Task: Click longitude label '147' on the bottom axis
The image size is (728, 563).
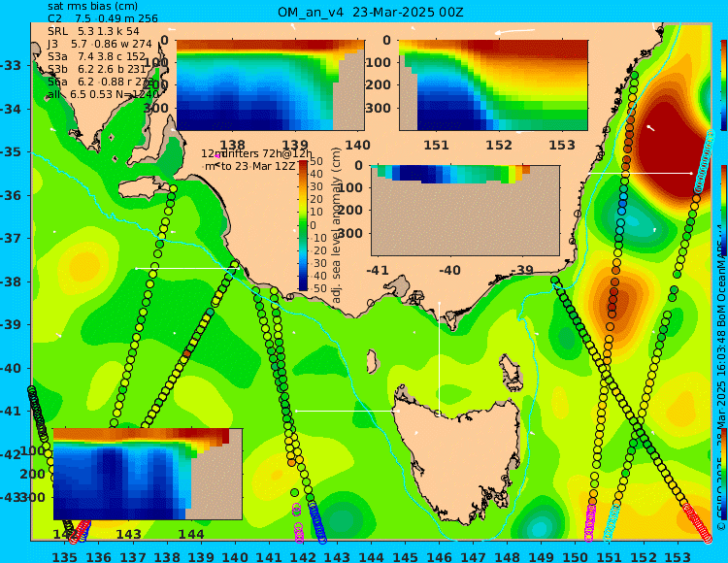Action: pos(473,556)
